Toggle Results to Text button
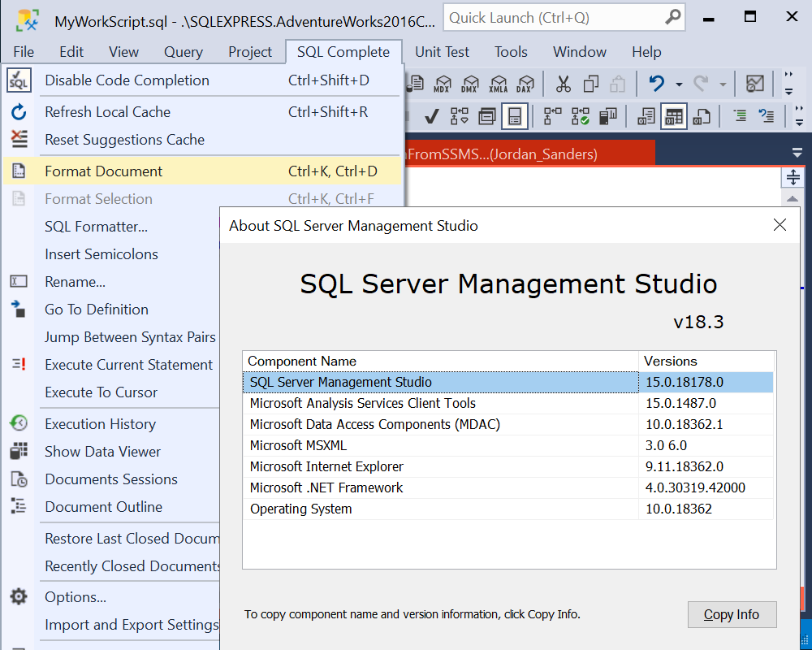The width and height of the screenshot is (812, 650). click(646, 116)
